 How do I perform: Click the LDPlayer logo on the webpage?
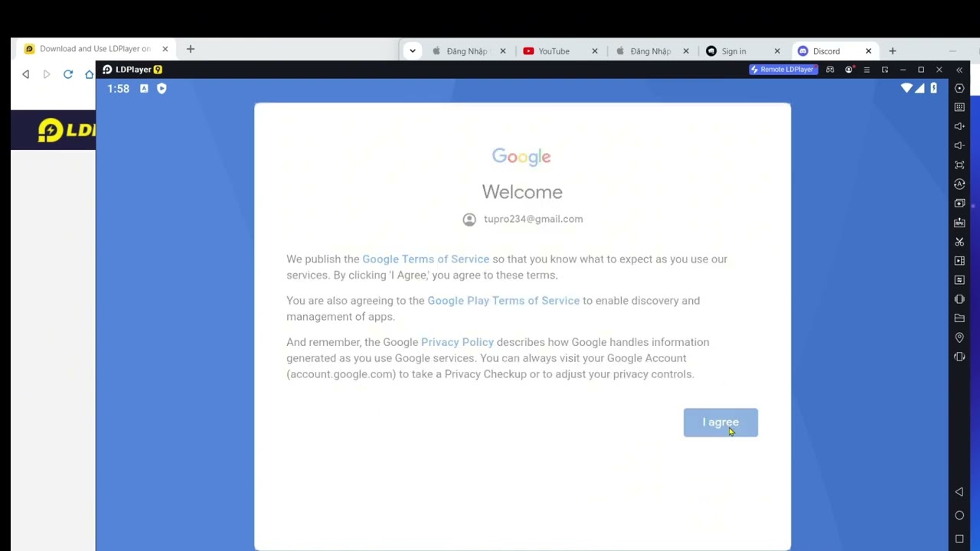tap(67, 130)
